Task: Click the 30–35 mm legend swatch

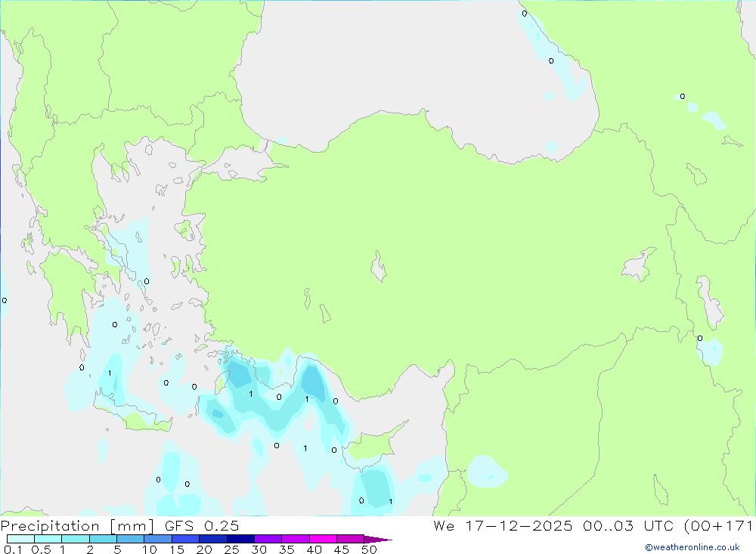Action: [268, 539]
